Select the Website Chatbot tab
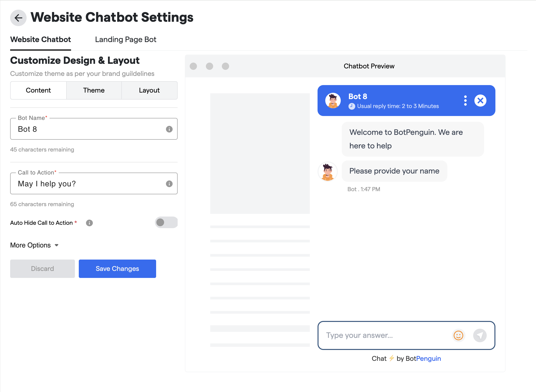The image size is (536, 392). pos(40,39)
